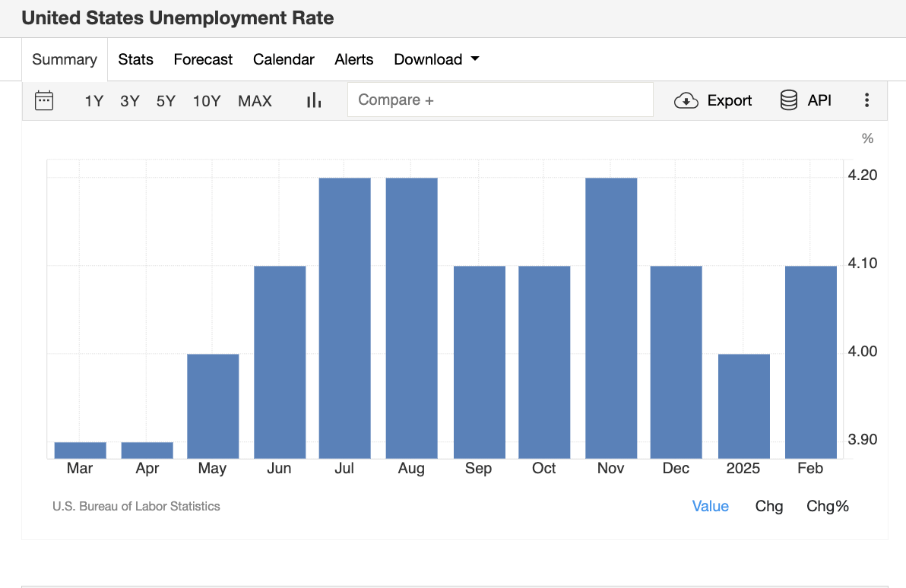906x588 pixels.
Task: Switch display to Chg% values
Action: 827,506
